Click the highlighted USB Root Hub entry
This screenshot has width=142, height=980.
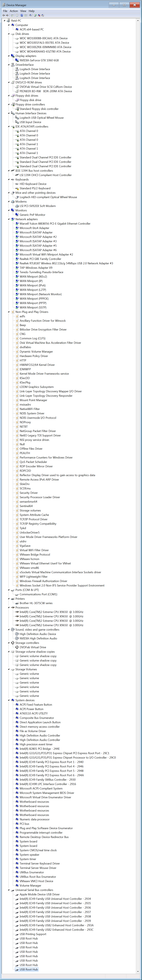click(29, 969)
